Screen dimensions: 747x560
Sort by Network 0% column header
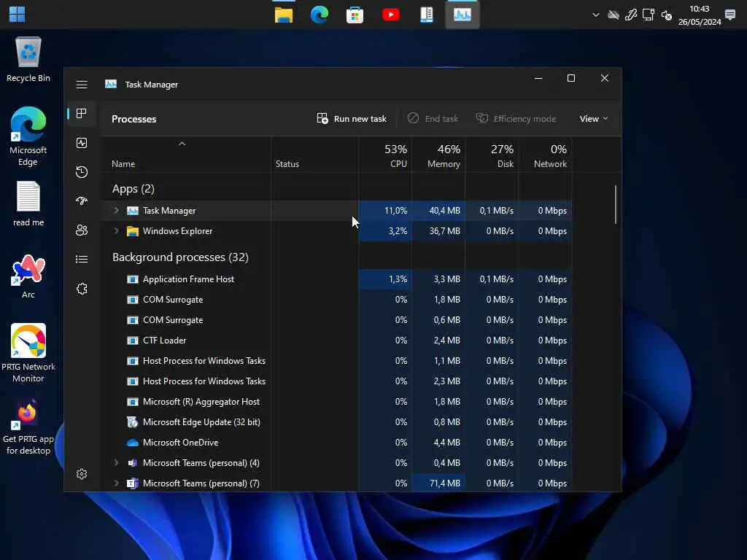point(545,155)
